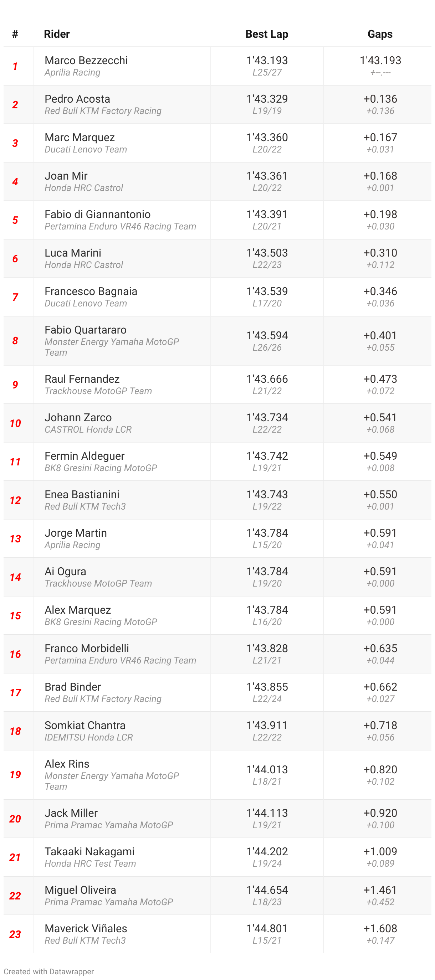Click position number 10 for Johann Zarco
The image size is (435, 980).
coord(15,423)
